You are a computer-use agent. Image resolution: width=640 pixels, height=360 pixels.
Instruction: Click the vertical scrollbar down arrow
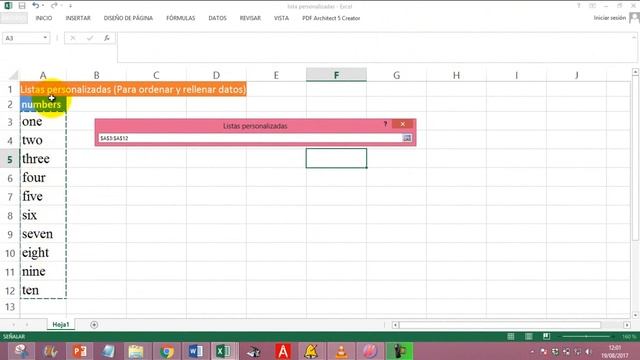coord(636,315)
